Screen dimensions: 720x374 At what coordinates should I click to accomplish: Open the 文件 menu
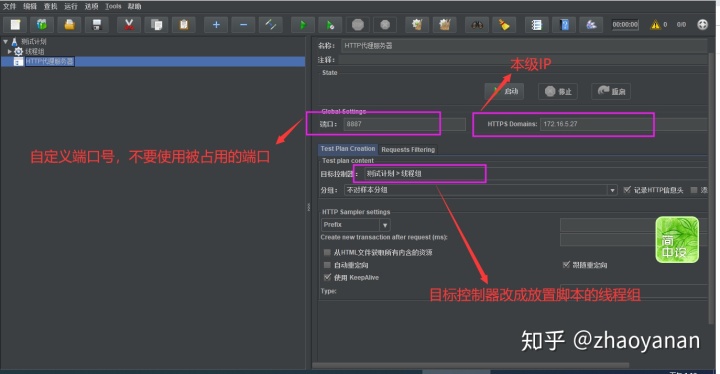tap(9, 6)
